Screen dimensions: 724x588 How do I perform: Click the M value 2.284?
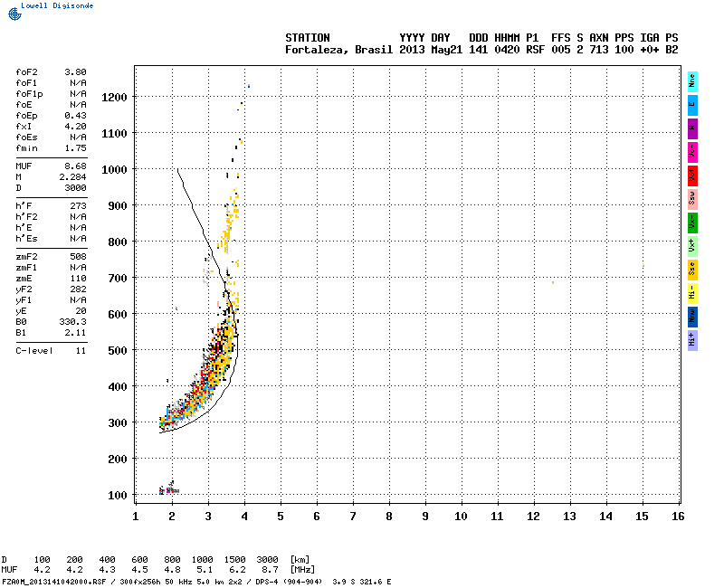point(72,177)
